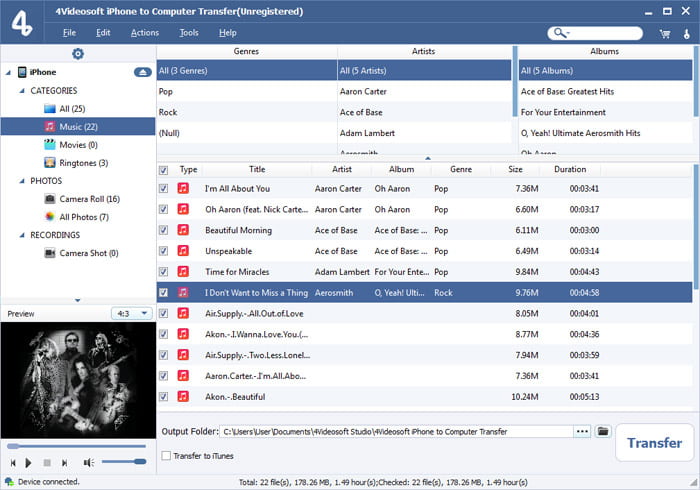Uncheck Akon.-.I.Wanna.Love.You track
700x490 pixels.
tap(164, 334)
